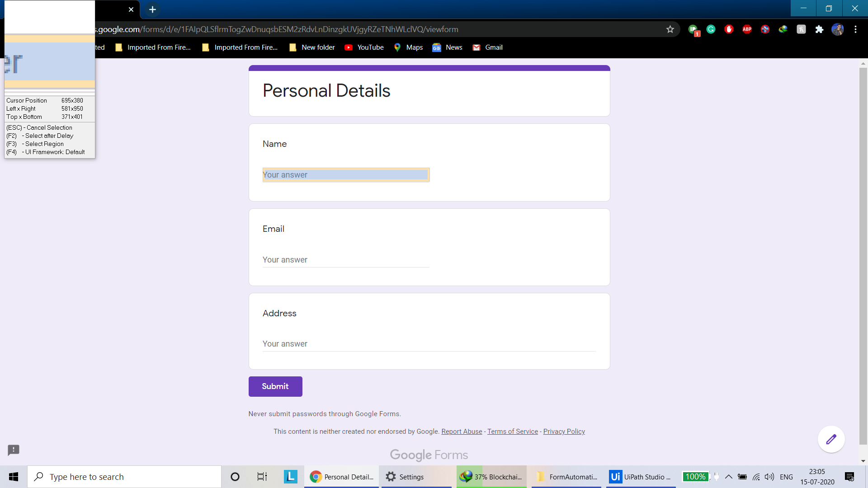Open a new browser tab

(x=153, y=9)
